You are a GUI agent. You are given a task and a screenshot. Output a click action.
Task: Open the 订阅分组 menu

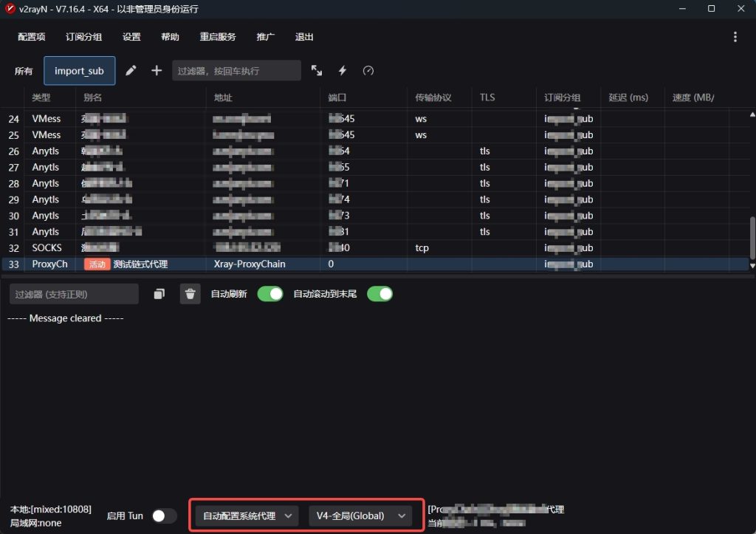click(83, 37)
